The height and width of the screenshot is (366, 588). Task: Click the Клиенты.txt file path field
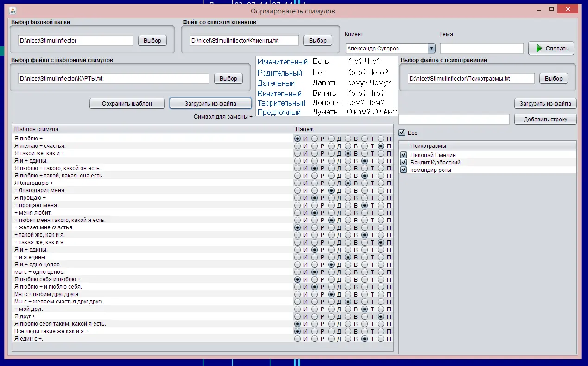click(x=244, y=40)
